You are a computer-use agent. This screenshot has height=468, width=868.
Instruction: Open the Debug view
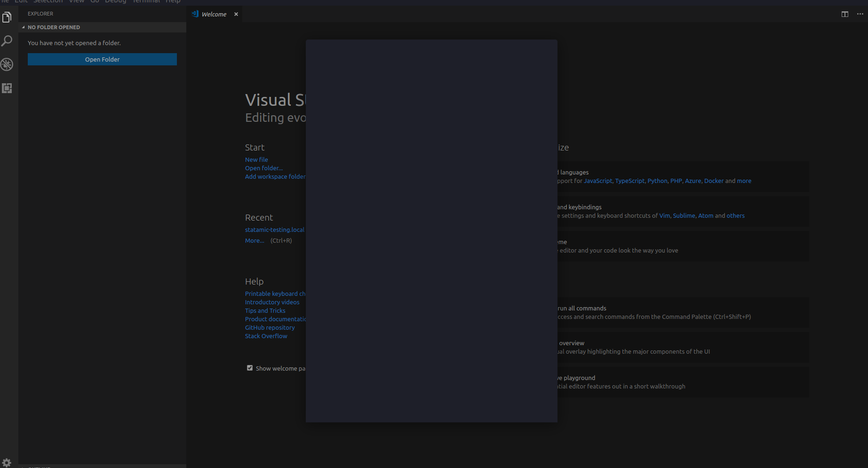[7, 64]
